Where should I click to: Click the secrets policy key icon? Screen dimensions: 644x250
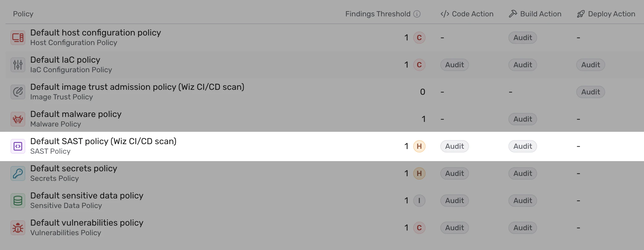click(x=18, y=173)
